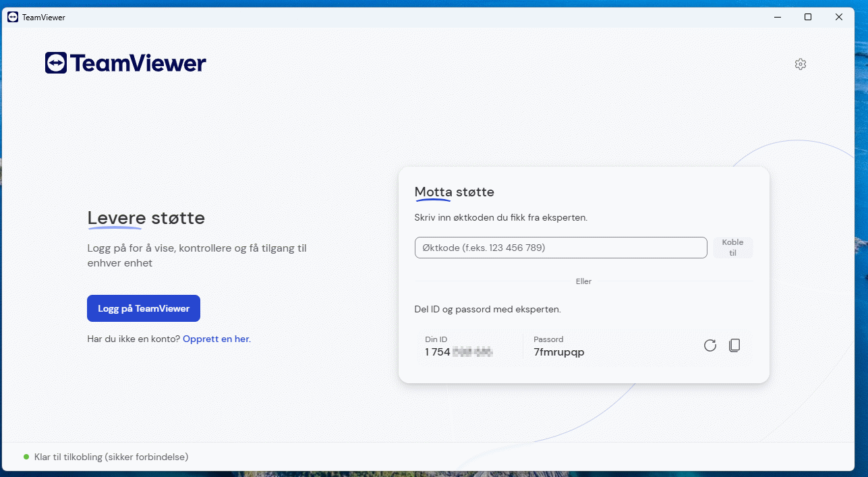Click the Din ID number
Viewport: 868px width, 477px height.
point(459,352)
